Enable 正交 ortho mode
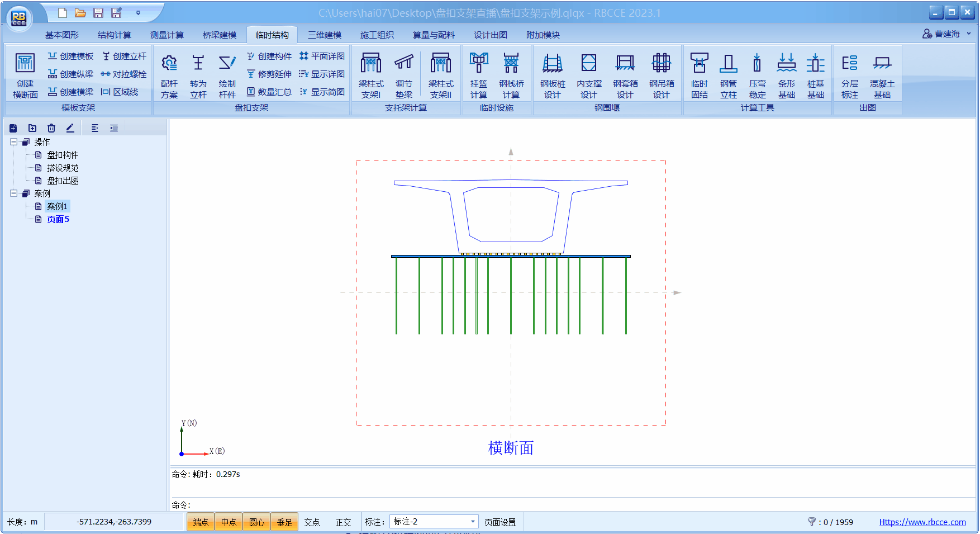This screenshot has height=534, width=980. (343, 522)
